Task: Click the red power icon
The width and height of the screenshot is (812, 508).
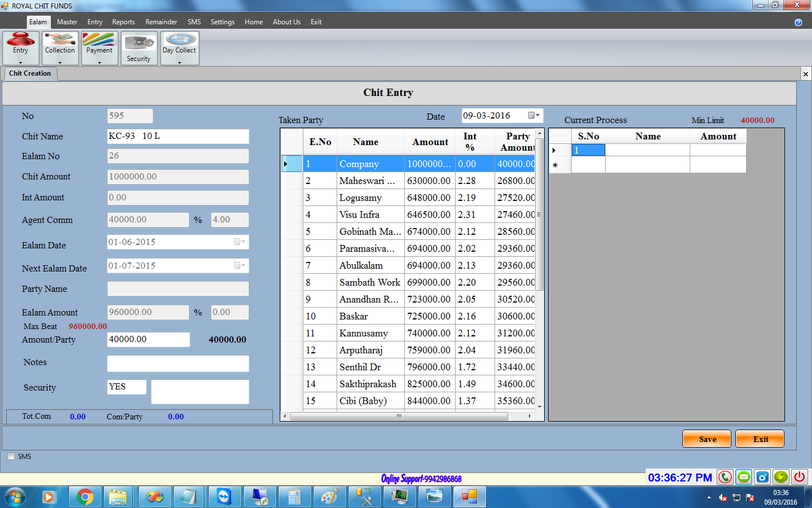Action: 800,478
